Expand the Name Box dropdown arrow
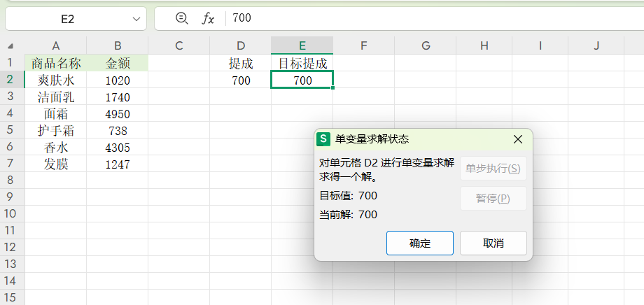The height and width of the screenshot is (305, 644). pyautogui.click(x=136, y=19)
